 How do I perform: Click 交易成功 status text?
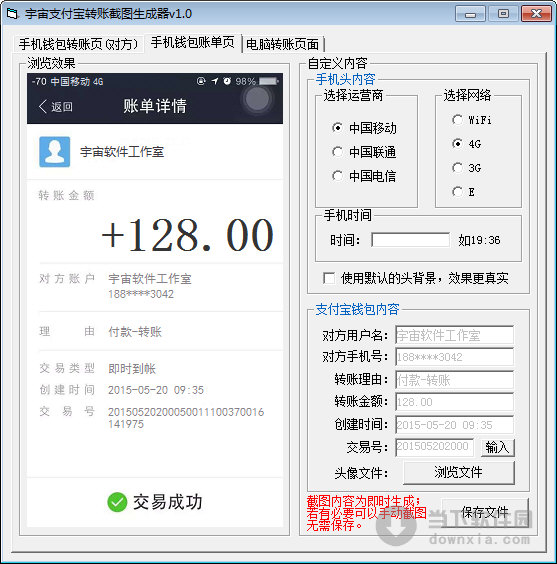[168, 502]
